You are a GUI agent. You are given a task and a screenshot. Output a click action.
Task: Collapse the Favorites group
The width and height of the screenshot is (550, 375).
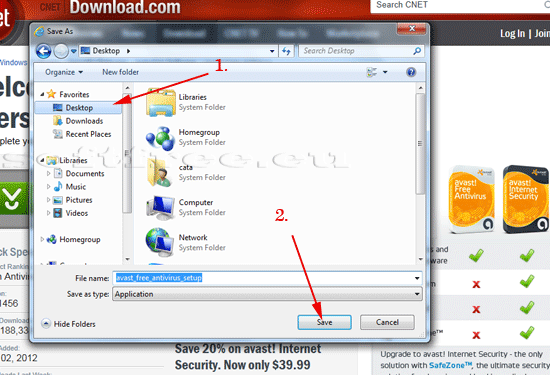coord(42,94)
